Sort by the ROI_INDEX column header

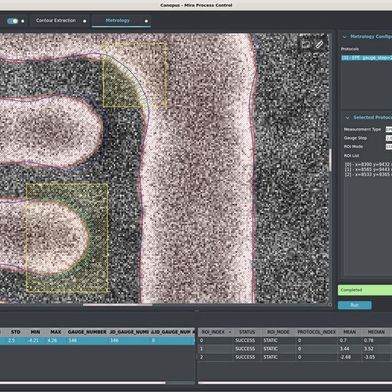pyautogui.click(x=216, y=332)
